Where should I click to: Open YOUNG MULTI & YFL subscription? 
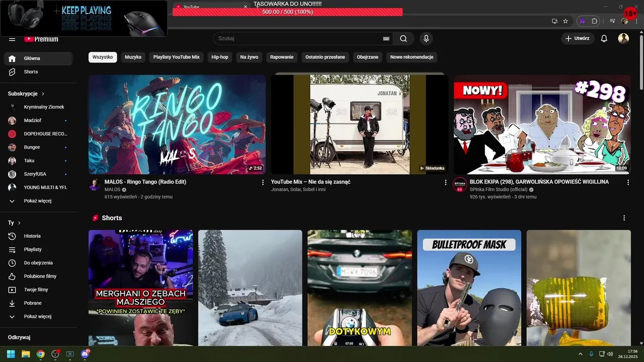(38, 188)
